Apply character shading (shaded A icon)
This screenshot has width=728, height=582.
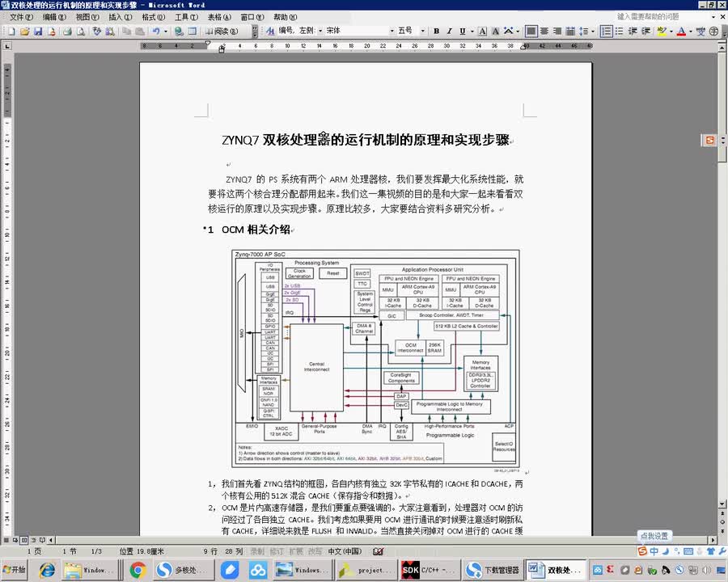(495, 31)
